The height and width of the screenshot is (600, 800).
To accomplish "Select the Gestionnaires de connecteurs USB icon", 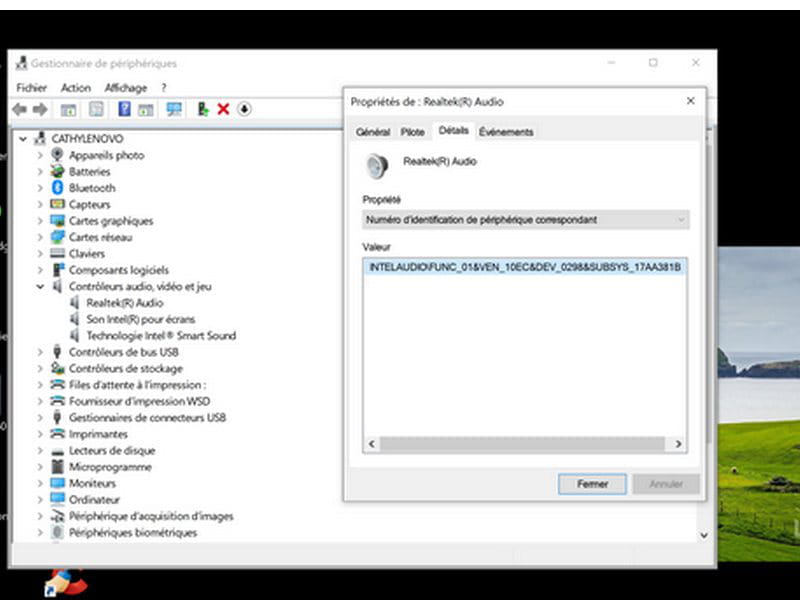I will coord(57,417).
